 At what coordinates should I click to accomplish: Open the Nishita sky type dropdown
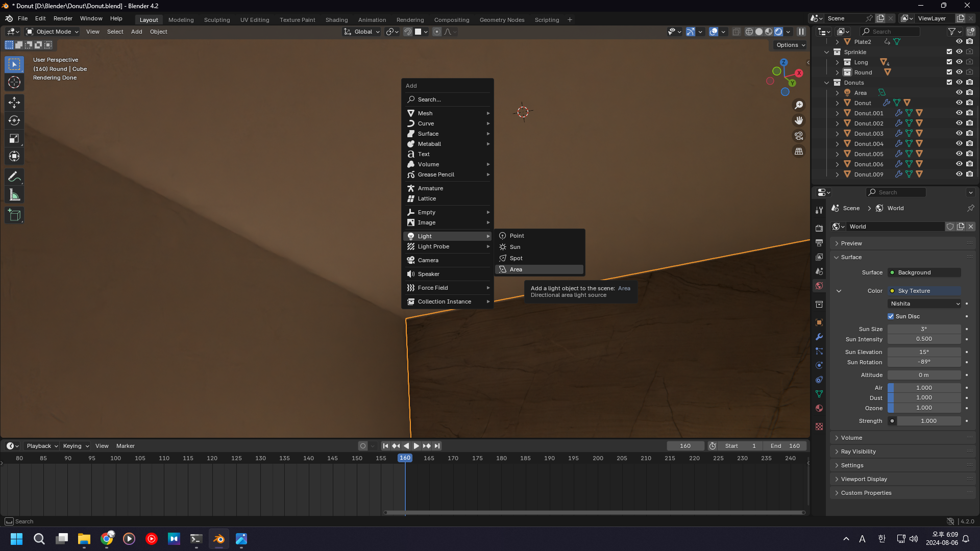(x=924, y=304)
